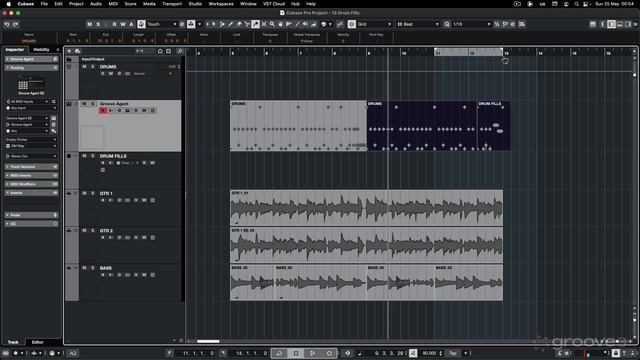Viewport: 640px width, 360px height.
Task: Click the Add Track plus icon
Action: coord(69,51)
